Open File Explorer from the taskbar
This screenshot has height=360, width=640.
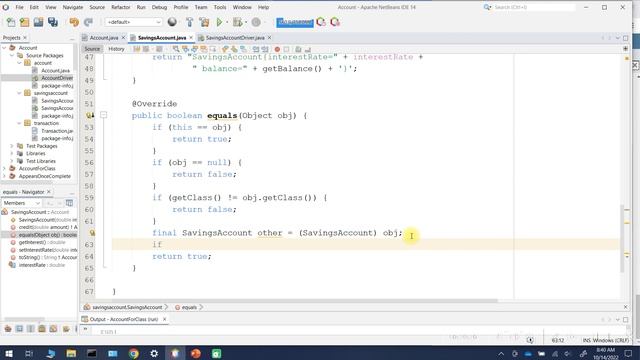71,353
